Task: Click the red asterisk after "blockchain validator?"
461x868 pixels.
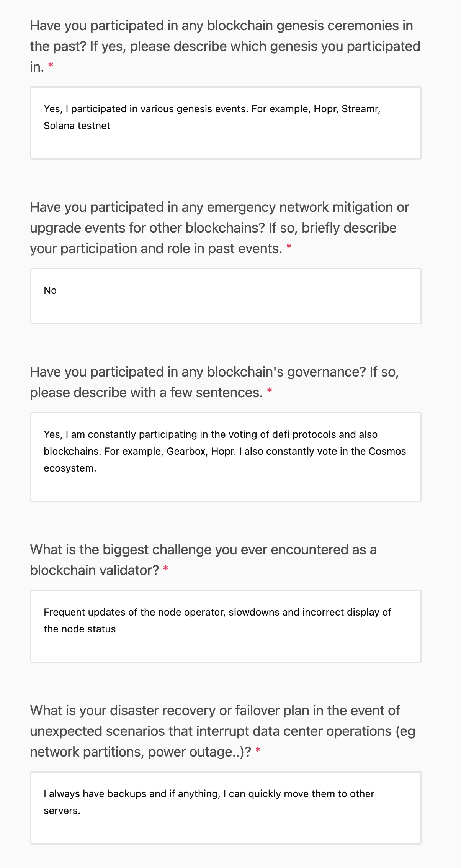Action: tap(166, 570)
